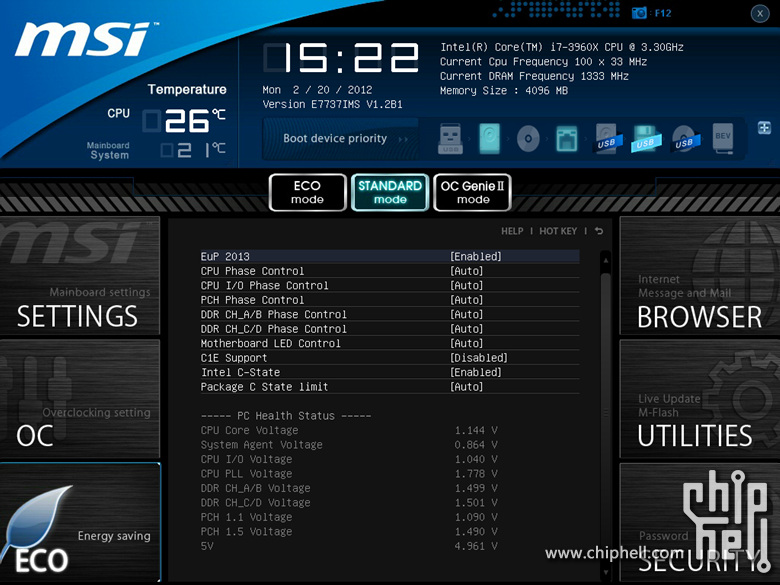
Task: Click CPU Core Voltage 1.144 V row
Action: click(349, 430)
